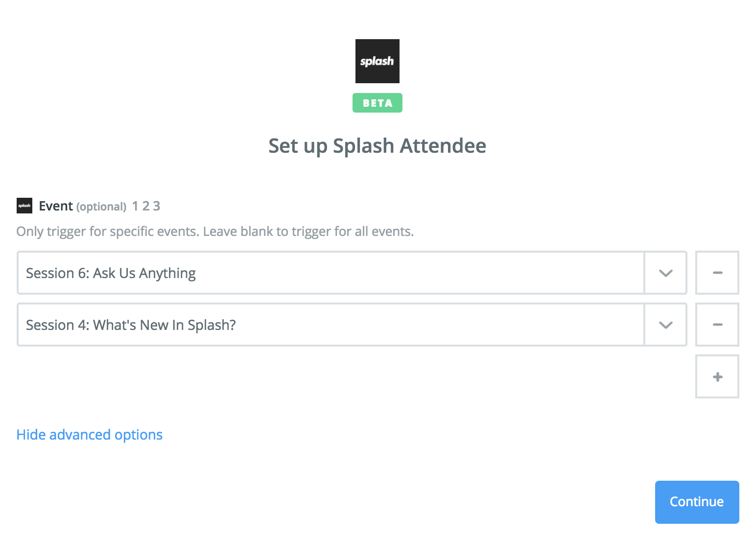Hide advanced options via the blue link
This screenshot has height=560, width=755.
pos(90,435)
